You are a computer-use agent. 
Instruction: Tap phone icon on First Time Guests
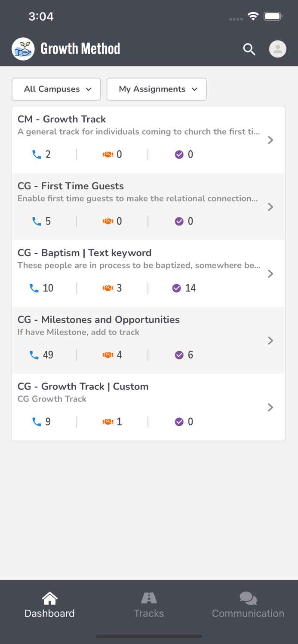point(37,222)
